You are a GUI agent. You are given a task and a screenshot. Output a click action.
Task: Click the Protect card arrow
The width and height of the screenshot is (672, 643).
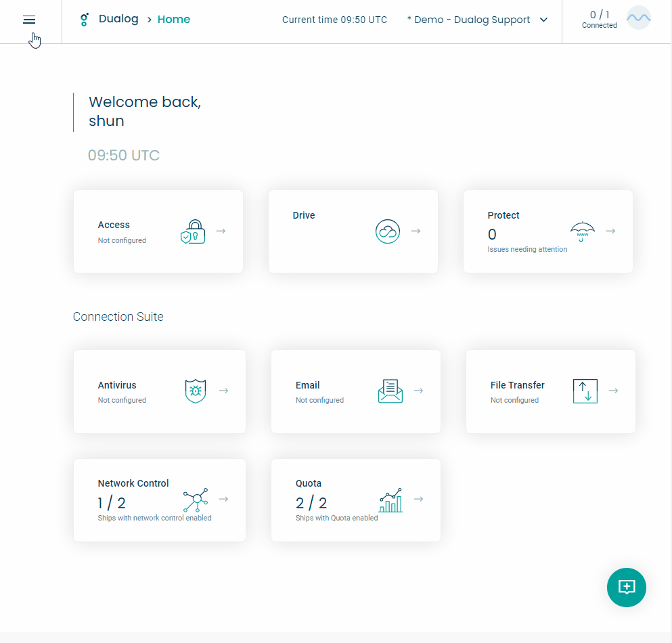(611, 231)
